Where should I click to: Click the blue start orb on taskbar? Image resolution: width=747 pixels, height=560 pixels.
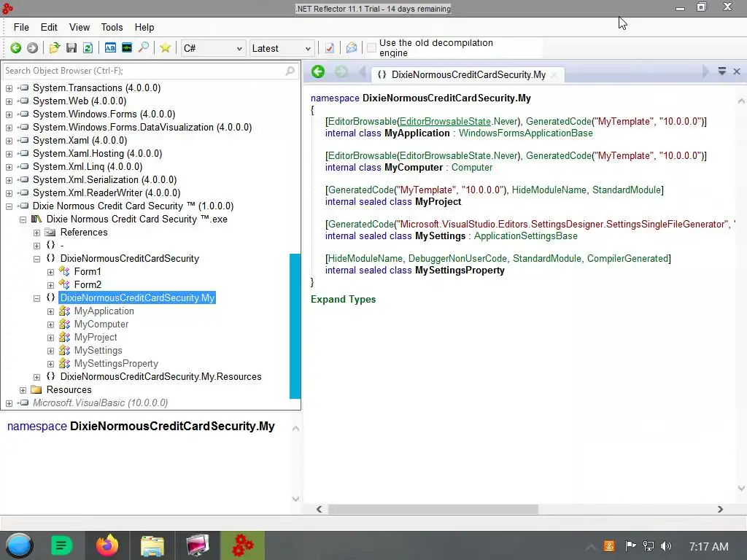tap(19, 545)
